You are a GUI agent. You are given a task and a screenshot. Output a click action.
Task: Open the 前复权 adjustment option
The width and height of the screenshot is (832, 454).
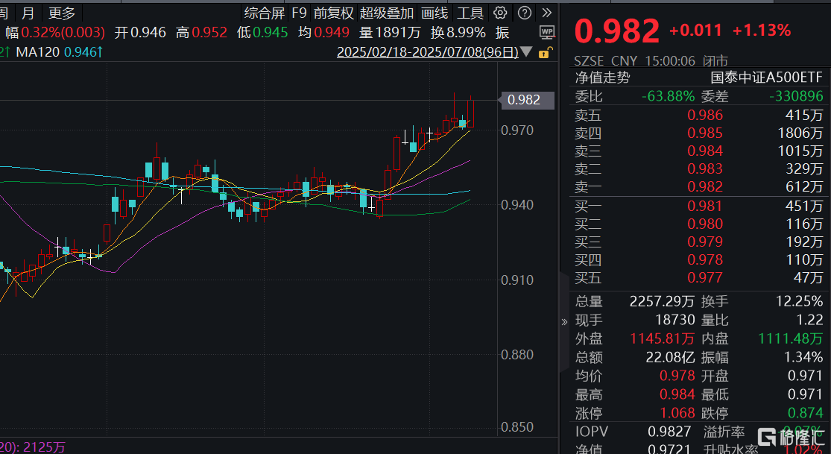(x=333, y=13)
